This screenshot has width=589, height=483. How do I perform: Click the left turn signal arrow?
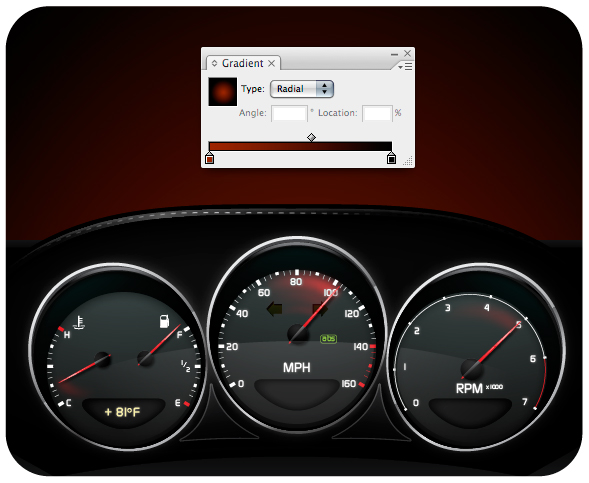pos(275,309)
